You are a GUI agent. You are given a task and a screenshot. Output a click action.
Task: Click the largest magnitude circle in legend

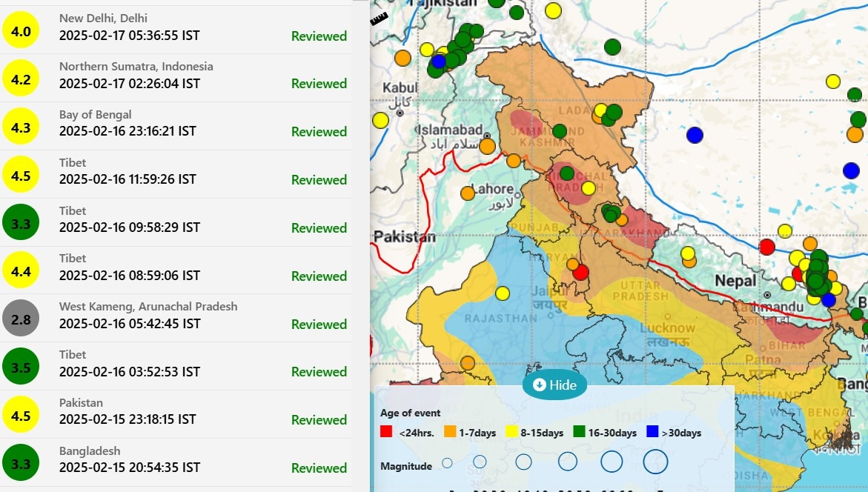(656, 462)
